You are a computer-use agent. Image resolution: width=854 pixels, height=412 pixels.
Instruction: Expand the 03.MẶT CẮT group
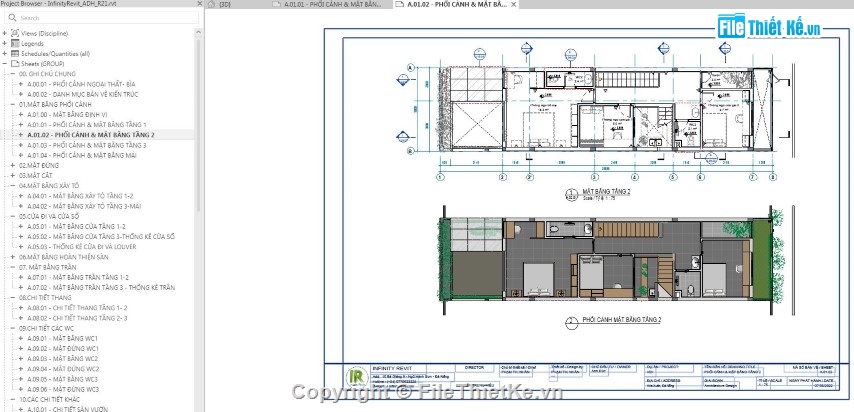[13, 175]
